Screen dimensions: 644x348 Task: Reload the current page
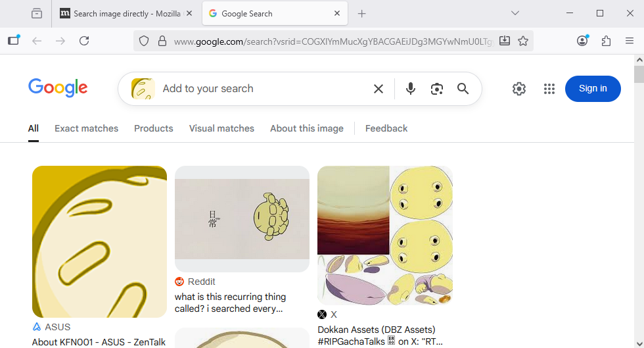(84, 41)
